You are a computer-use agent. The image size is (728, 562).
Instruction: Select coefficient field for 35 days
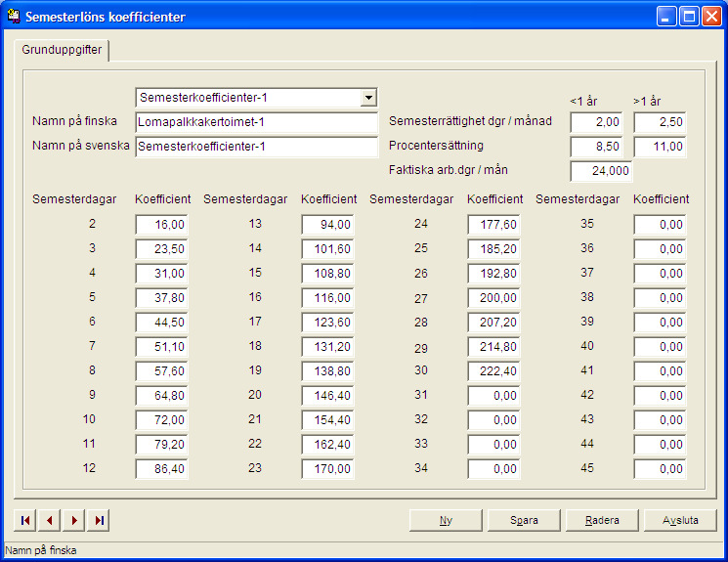[x=660, y=225]
